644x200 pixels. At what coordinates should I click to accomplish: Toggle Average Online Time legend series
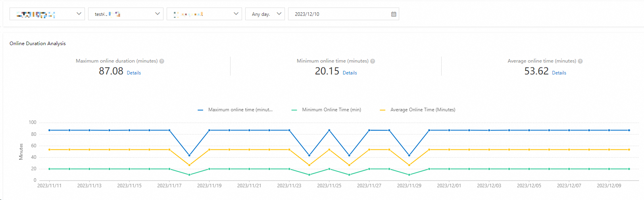[423, 110]
